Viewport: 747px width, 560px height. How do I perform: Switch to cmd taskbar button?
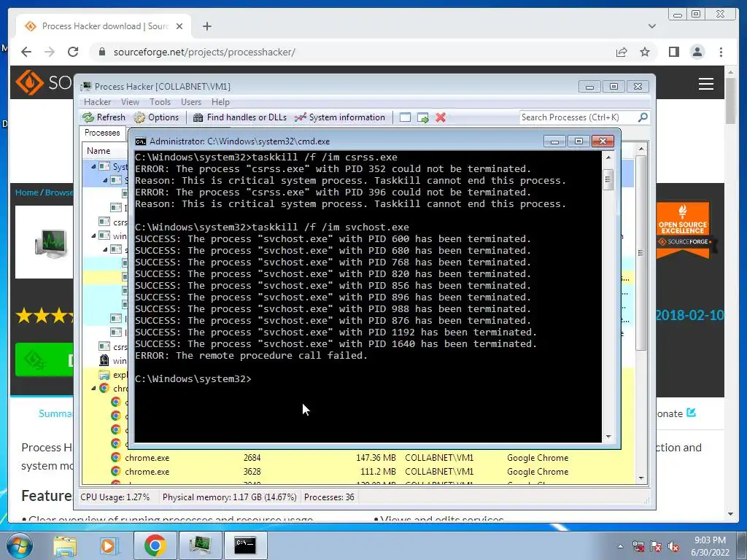pyautogui.click(x=245, y=545)
